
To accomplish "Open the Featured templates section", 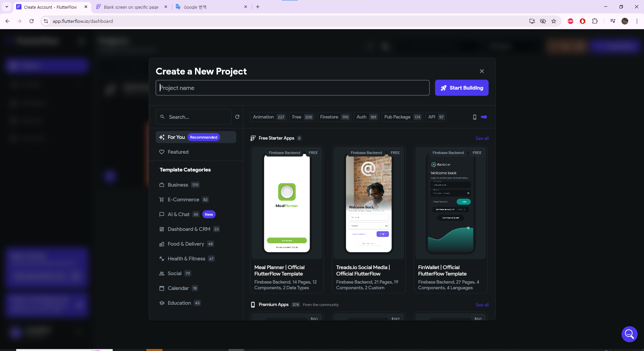I will point(196,152).
